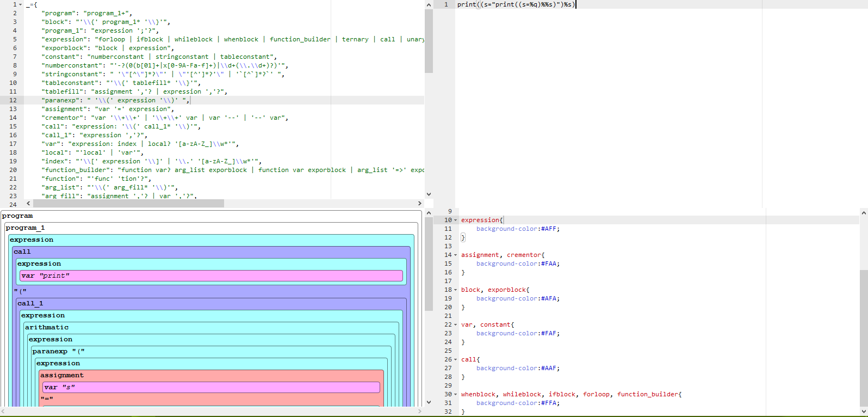Image resolution: width=868 pixels, height=417 pixels.
Task: Fold the block, exporblock CSS rule
Action: [456, 290]
